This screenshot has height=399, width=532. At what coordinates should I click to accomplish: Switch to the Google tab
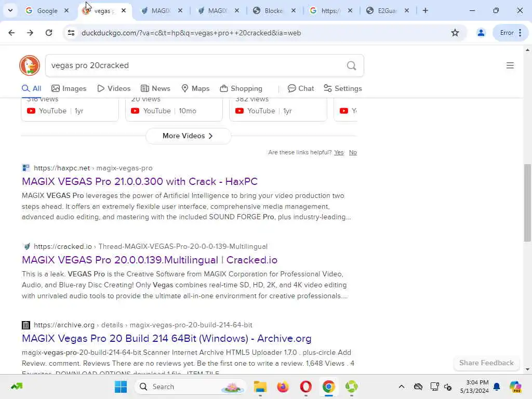47,10
